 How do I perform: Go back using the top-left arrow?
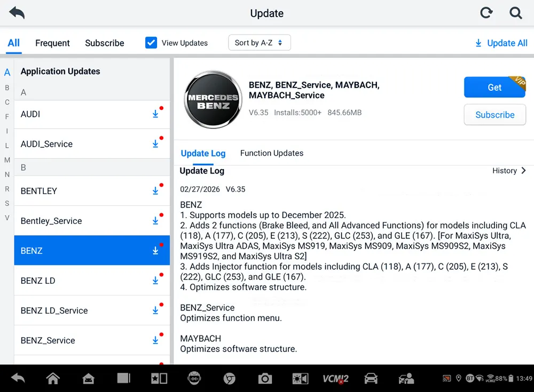[x=17, y=13]
